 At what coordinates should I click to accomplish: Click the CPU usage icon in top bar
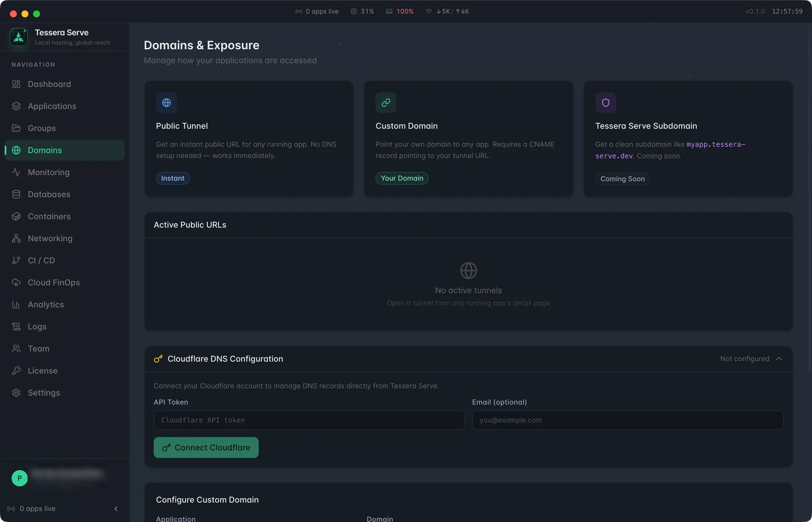354,11
